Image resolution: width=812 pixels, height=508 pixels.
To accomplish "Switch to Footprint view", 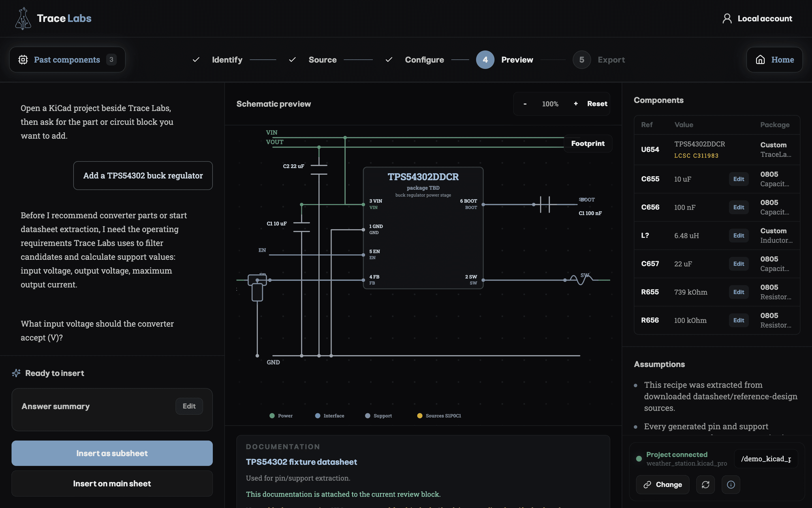I will coord(588,144).
